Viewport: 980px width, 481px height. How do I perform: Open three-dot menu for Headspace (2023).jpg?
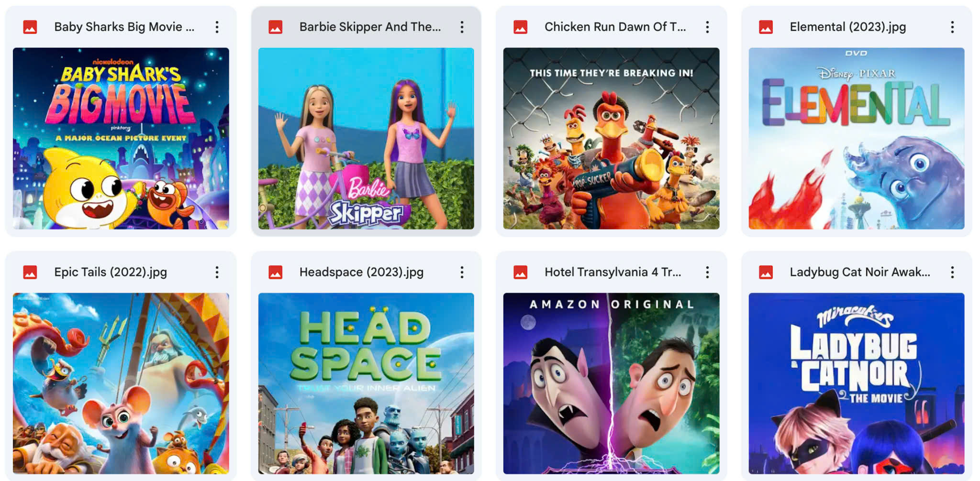click(462, 272)
